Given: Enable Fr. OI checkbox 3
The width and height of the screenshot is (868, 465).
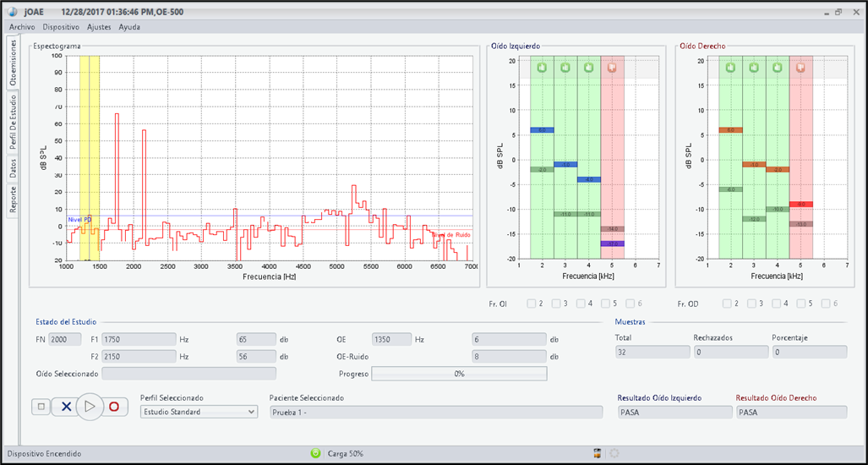Looking at the screenshot, I should pyautogui.click(x=556, y=304).
